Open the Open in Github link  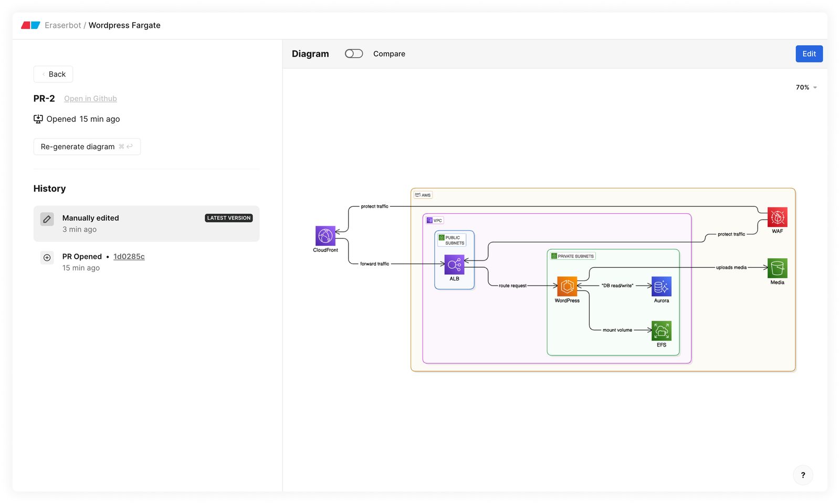coord(90,99)
